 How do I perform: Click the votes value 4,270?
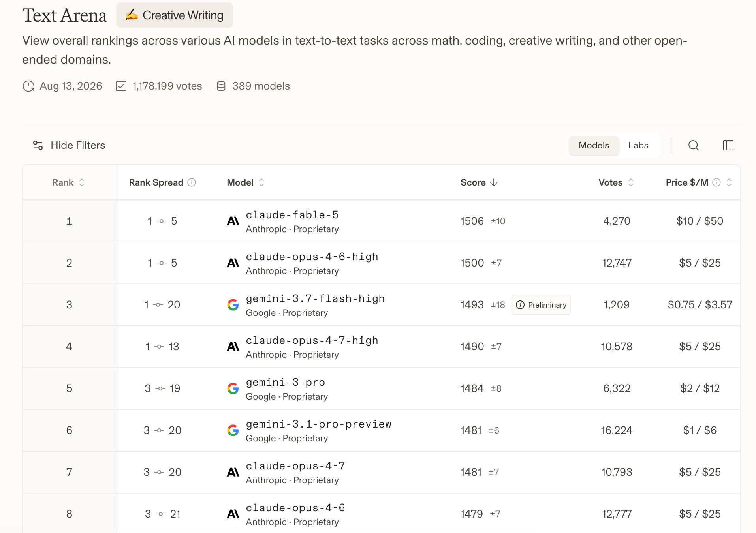click(617, 221)
